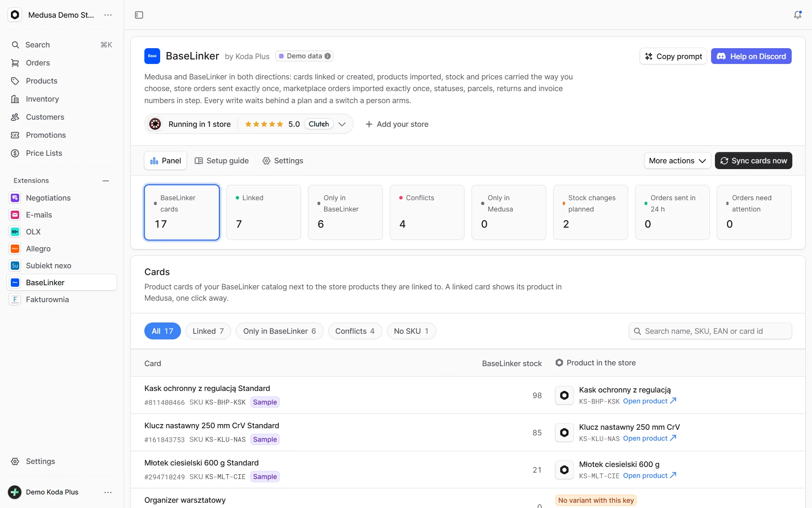Switch to the Setup guide tab
Image resolution: width=812 pixels, height=508 pixels.
coord(222,161)
